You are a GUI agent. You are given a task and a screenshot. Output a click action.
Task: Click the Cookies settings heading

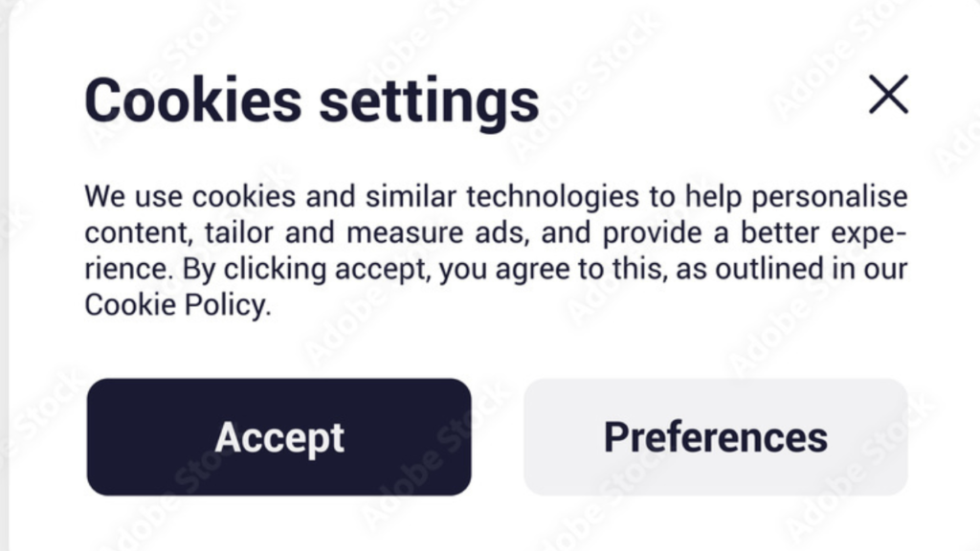click(311, 100)
